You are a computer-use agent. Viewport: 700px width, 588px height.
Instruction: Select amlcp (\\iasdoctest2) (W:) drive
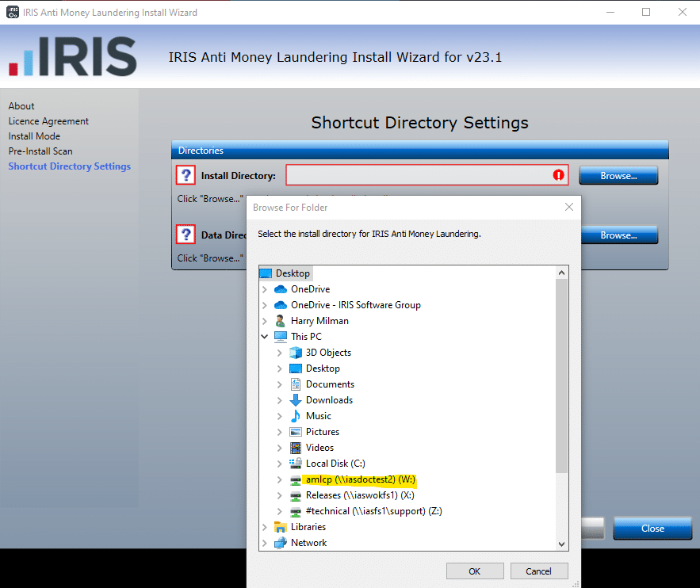point(360,479)
